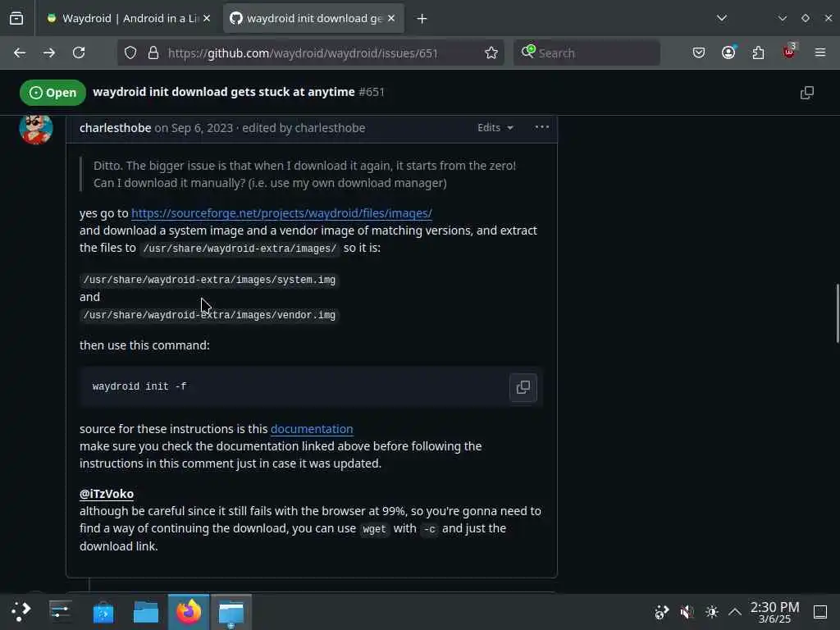840x630 pixels.
Task: Open System Settings from the taskbar
Action: [60, 612]
